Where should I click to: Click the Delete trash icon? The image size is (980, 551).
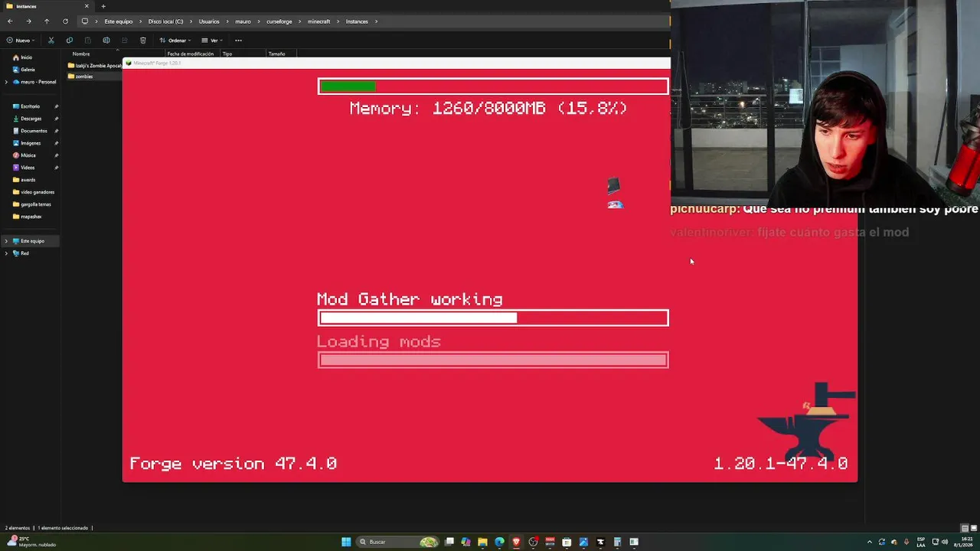[143, 41]
